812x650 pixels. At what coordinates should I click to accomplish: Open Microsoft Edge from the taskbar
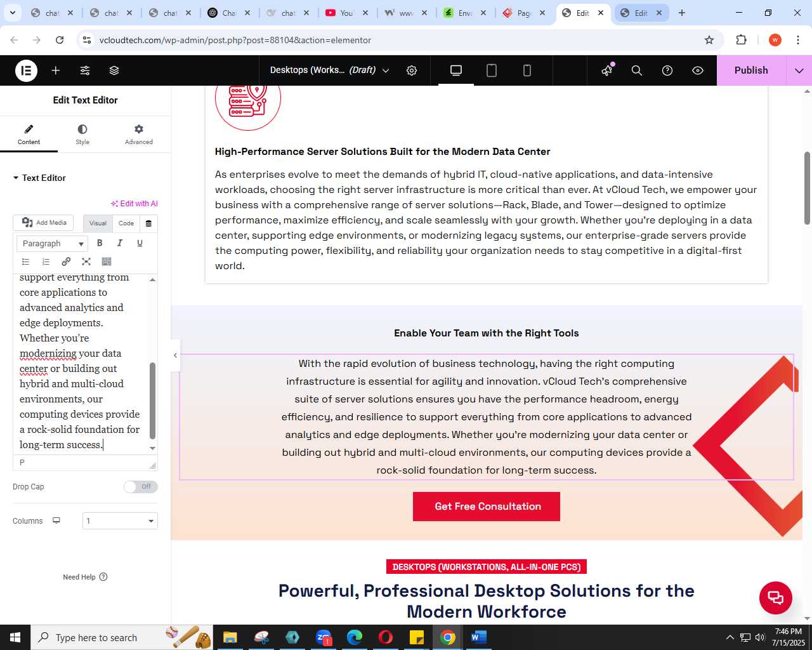click(x=355, y=637)
